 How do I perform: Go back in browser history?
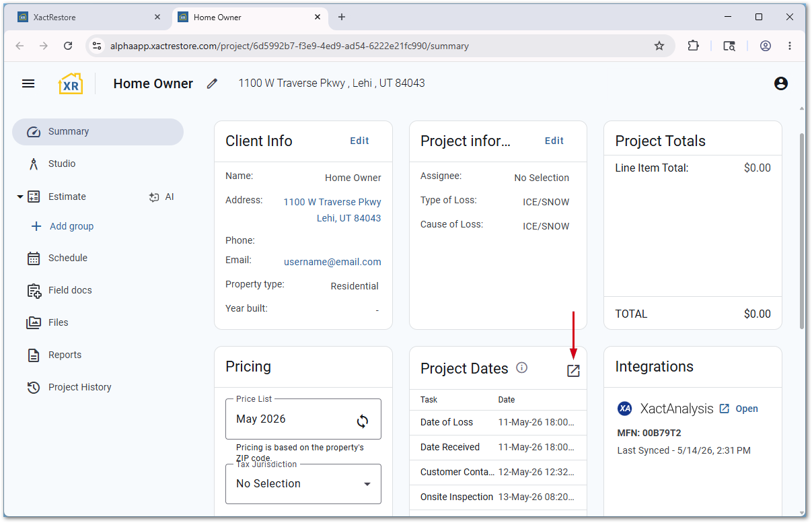(20, 46)
